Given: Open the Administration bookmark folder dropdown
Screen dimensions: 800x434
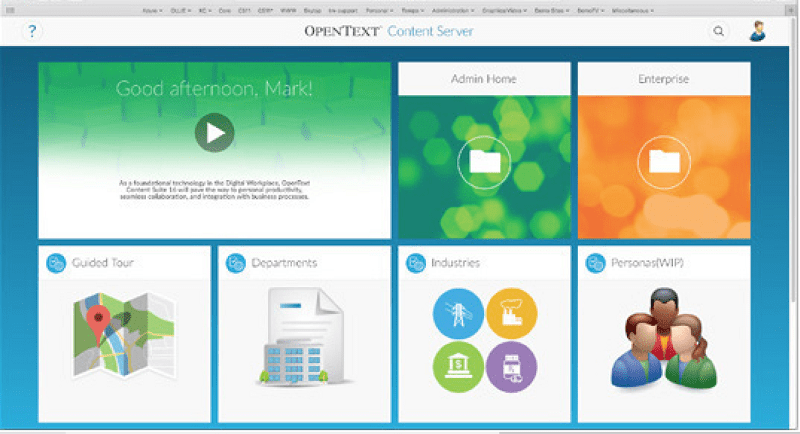Looking at the screenshot, I should (453, 10).
